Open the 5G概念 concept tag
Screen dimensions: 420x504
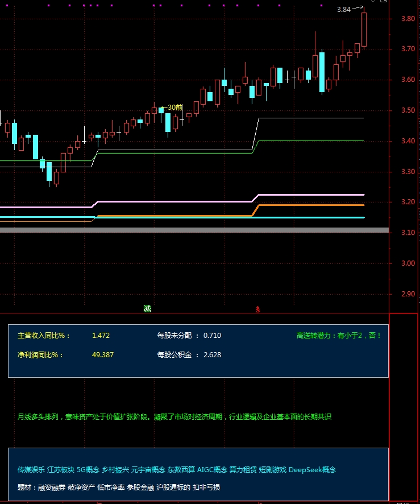point(88,470)
